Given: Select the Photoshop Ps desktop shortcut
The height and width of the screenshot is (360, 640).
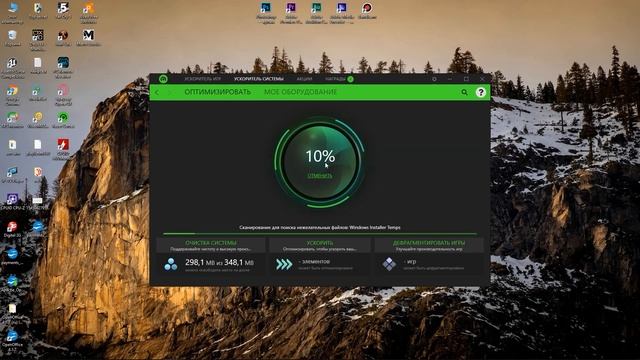Looking at the screenshot, I should pos(266,12).
